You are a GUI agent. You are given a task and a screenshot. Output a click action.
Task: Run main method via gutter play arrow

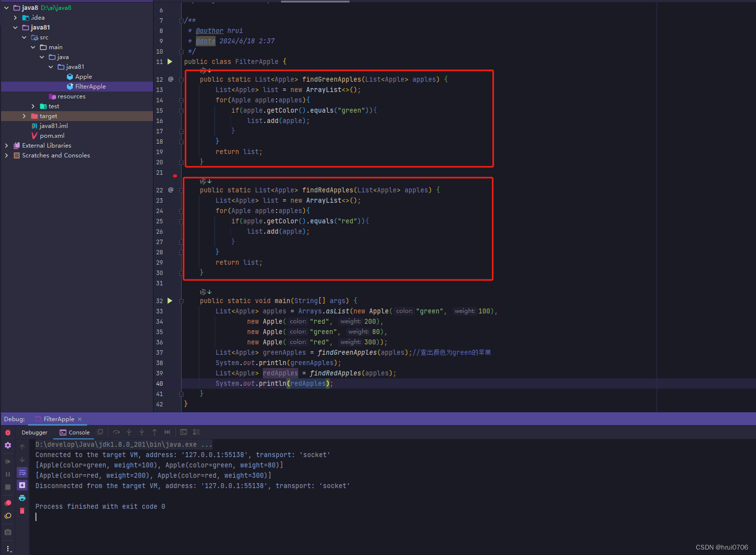[x=170, y=301]
